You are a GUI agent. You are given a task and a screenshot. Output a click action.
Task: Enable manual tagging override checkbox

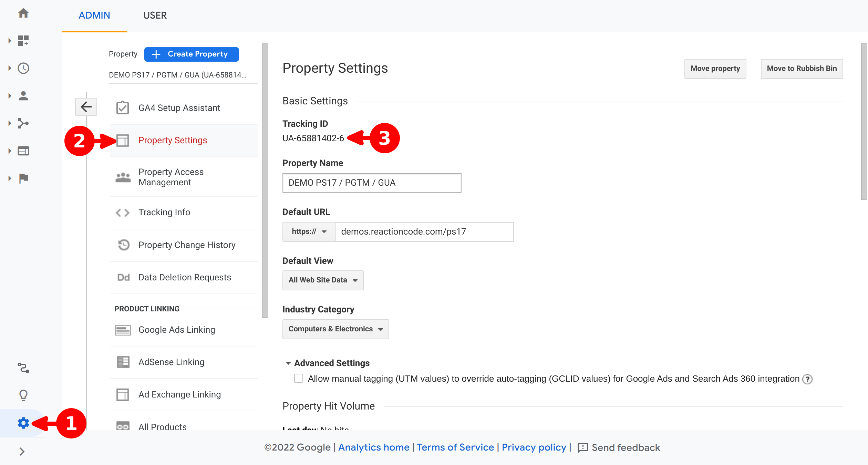(299, 379)
